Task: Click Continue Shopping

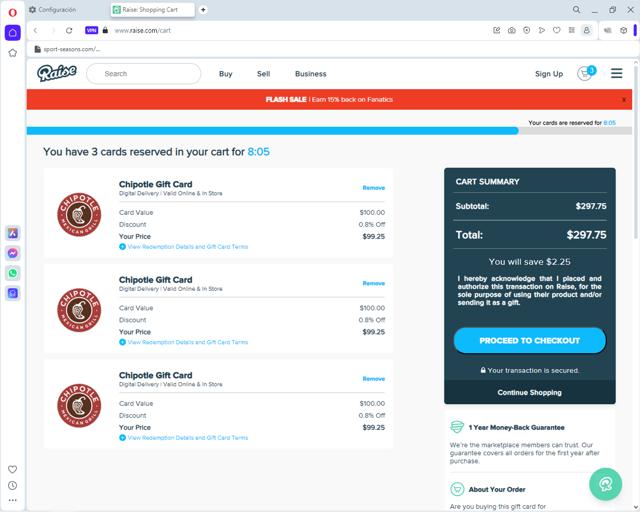Action: pyautogui.click(x=529, y=392)
